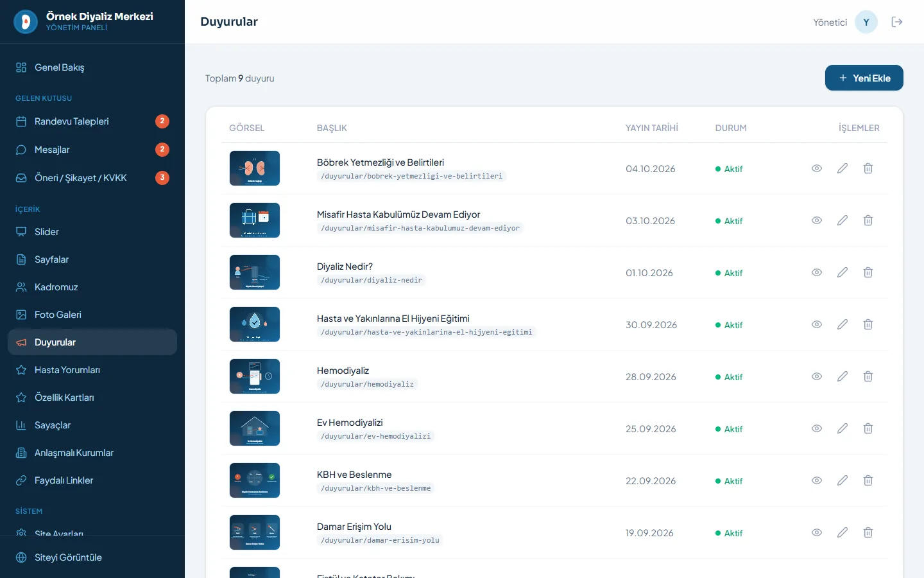Image resolution: width=924 pixels, height=578 pixels.
Task: View the Misafir Hasta Kabulümüz announcement
Action: pos(817,220)
